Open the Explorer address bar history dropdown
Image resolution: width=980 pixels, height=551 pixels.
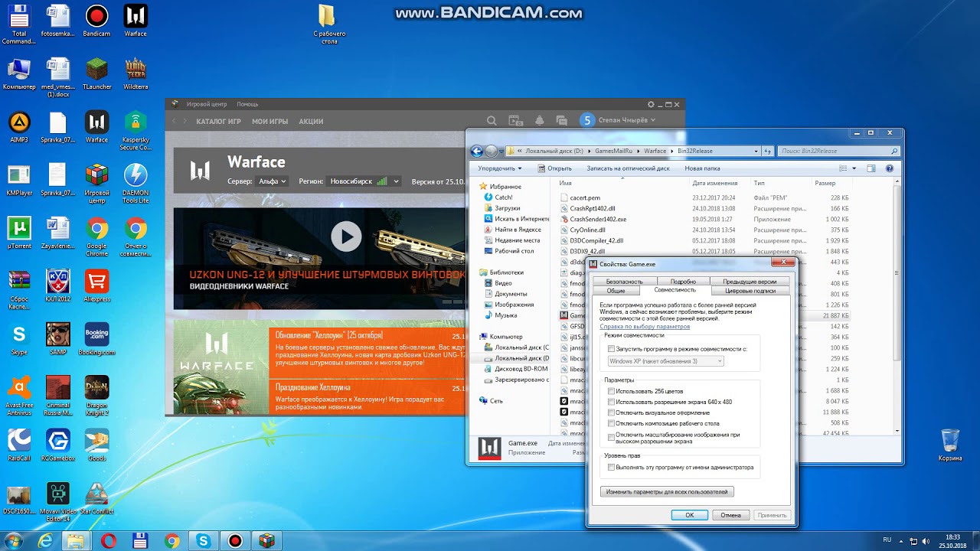coord(756,152)
